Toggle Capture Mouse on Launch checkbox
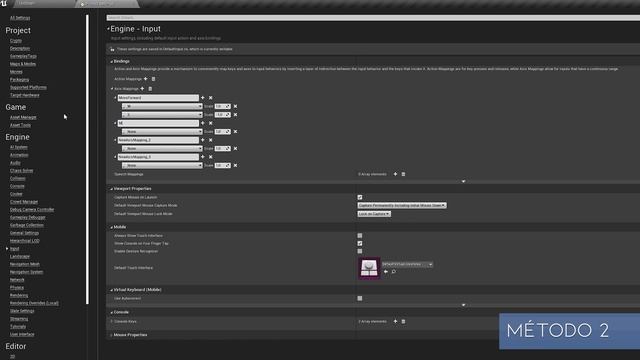Viewport: 640px width, 360px height. (x=360, y=197)
